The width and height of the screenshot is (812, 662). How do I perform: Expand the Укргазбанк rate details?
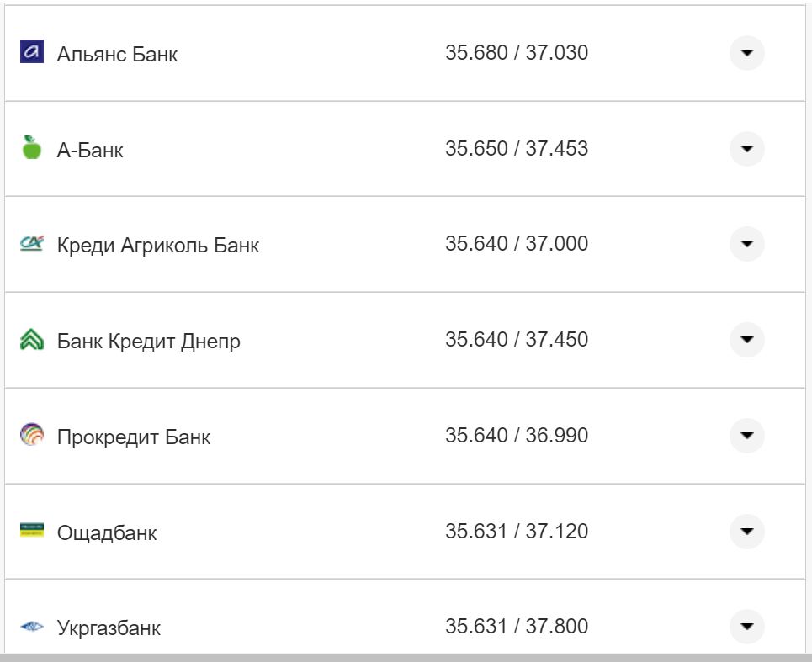pyautogui.click(x=747, y=627)
